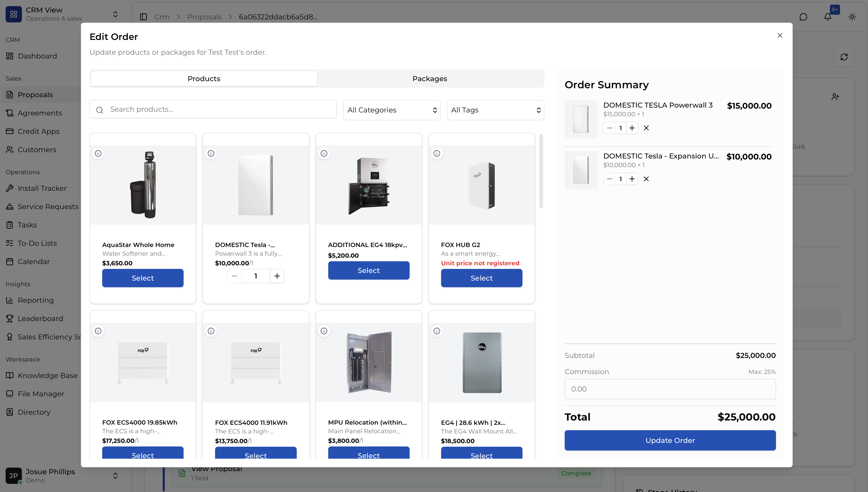Open Leaderboard in sidebar
Screen dimensions: 868x492
tap(40, 318)
